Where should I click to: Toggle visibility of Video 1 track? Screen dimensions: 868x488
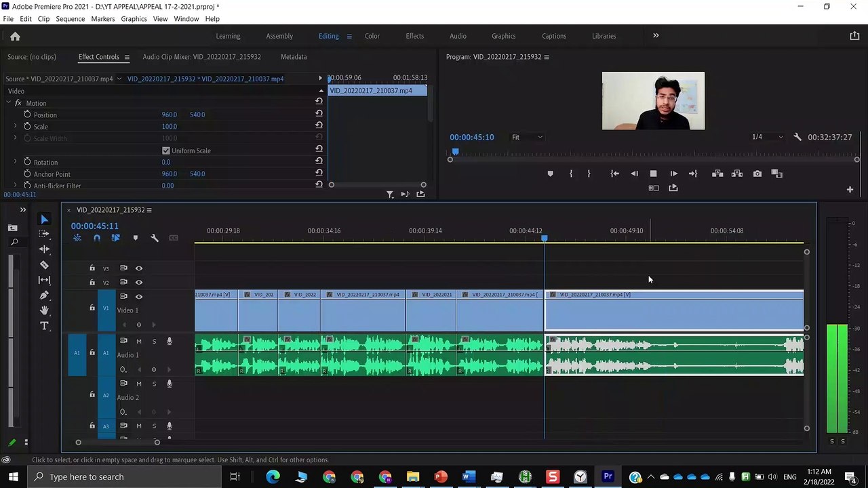pyautogui.click(x=139, y=296)
